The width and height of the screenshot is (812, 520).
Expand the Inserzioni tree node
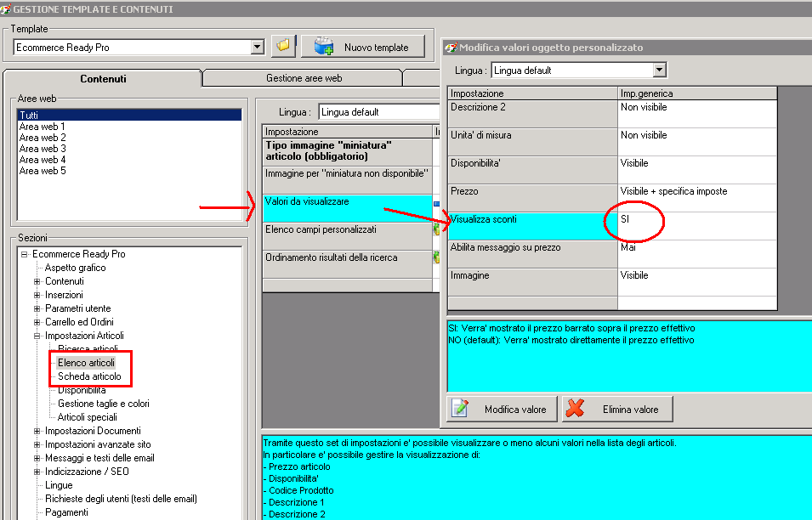tap(37, 295)
